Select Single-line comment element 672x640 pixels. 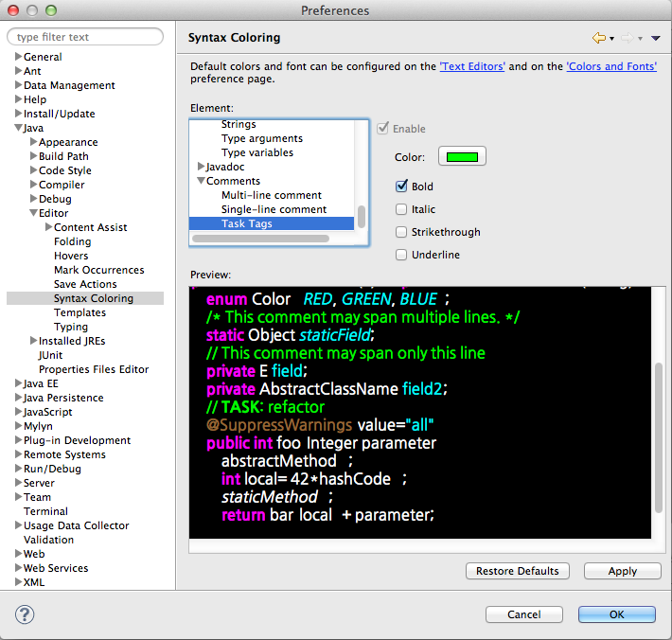(274, 209)
